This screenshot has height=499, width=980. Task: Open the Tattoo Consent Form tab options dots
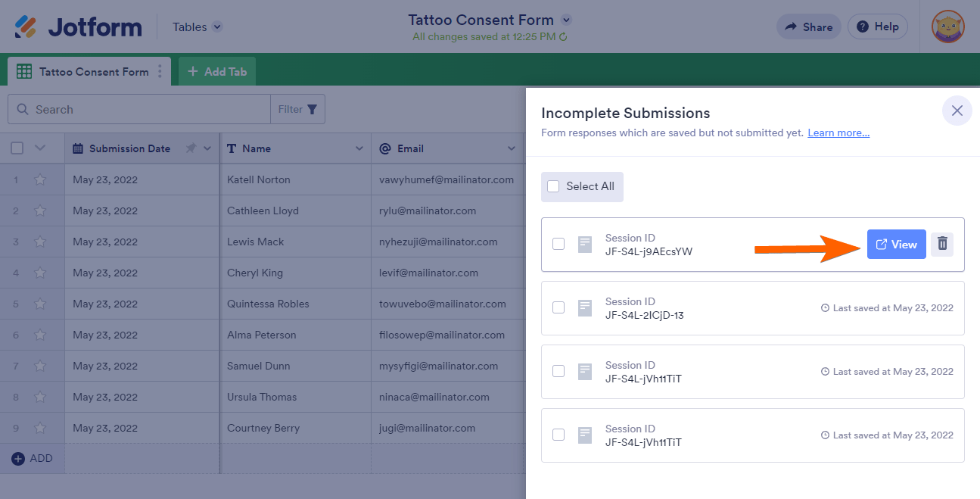160,72
